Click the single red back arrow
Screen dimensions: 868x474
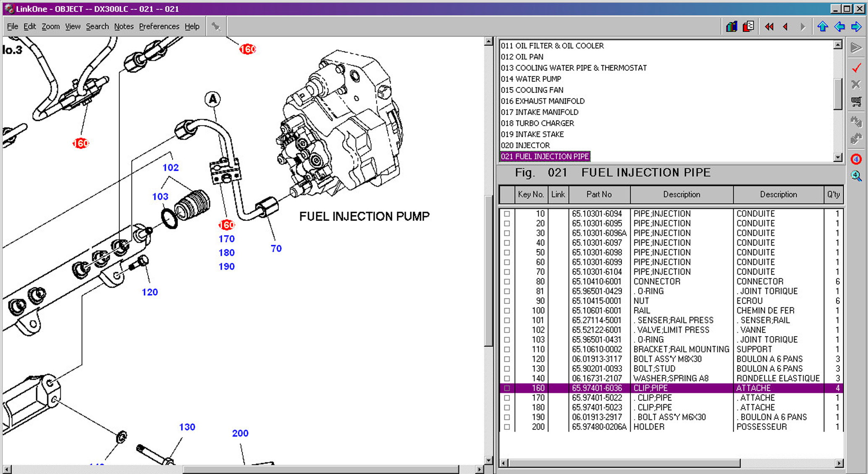(x=785, y=27)
